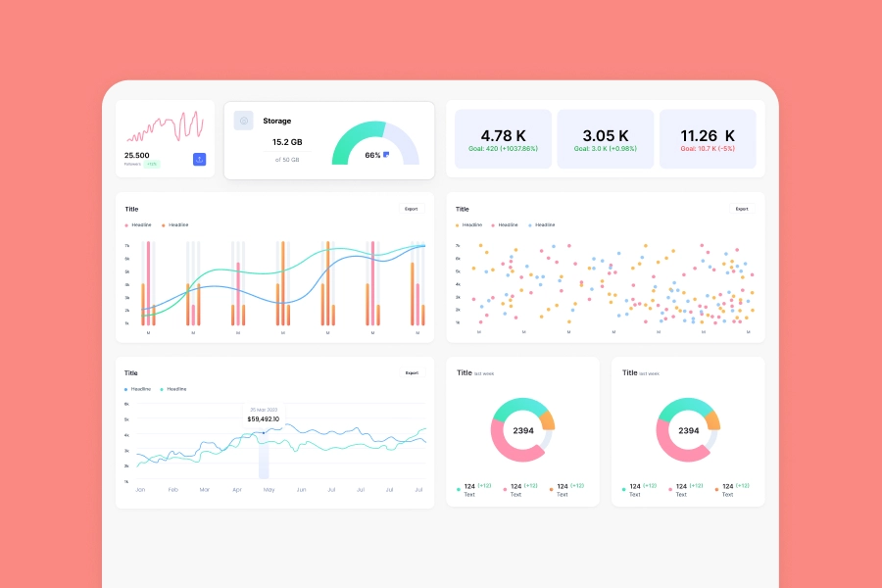Toggle orange Headline legend in bar chart
882x588 pixels.
(x=175, y=225)
